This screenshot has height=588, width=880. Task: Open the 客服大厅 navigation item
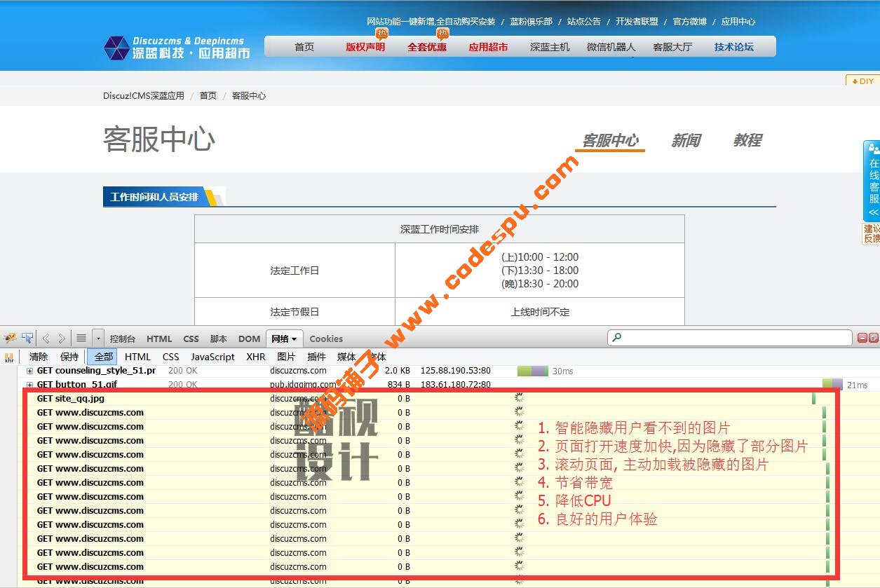click(672, 47)
